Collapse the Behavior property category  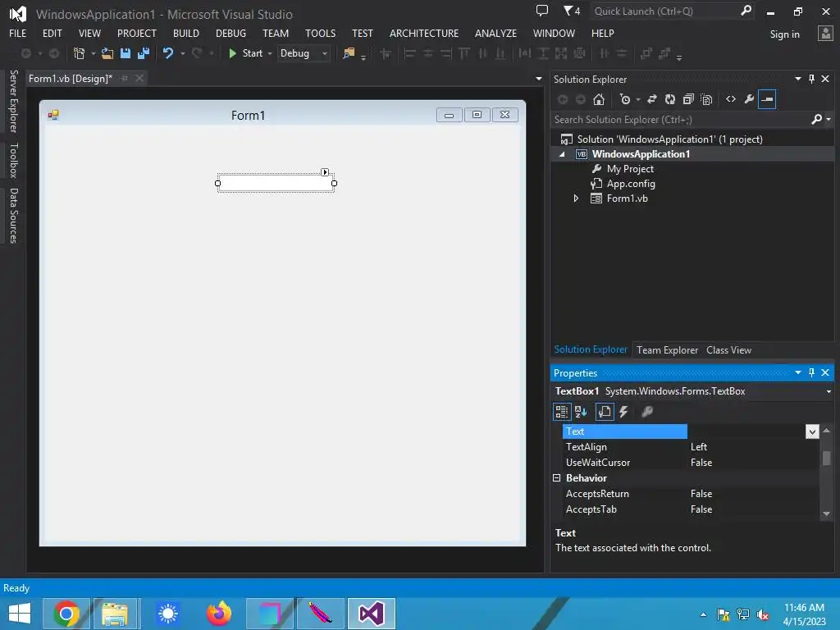(x=557, y=478)
